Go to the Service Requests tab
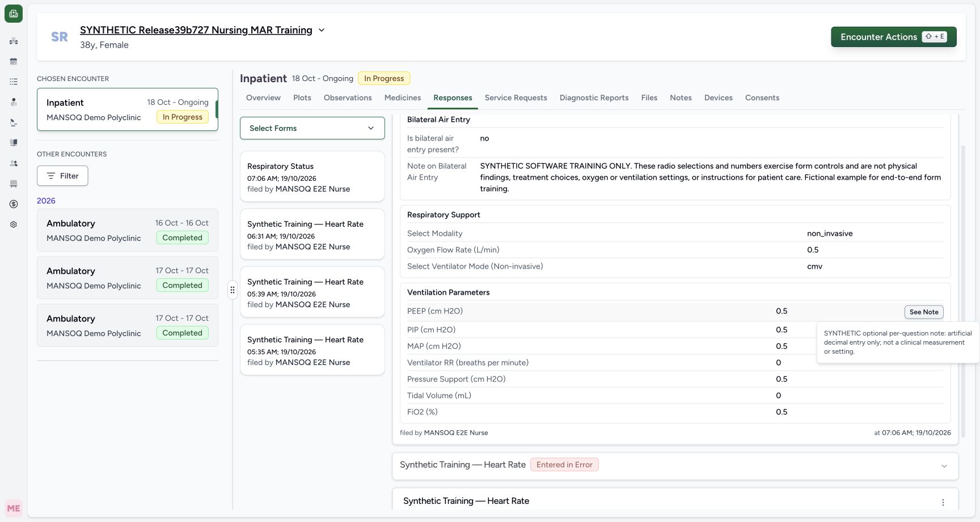 (516, 97)
